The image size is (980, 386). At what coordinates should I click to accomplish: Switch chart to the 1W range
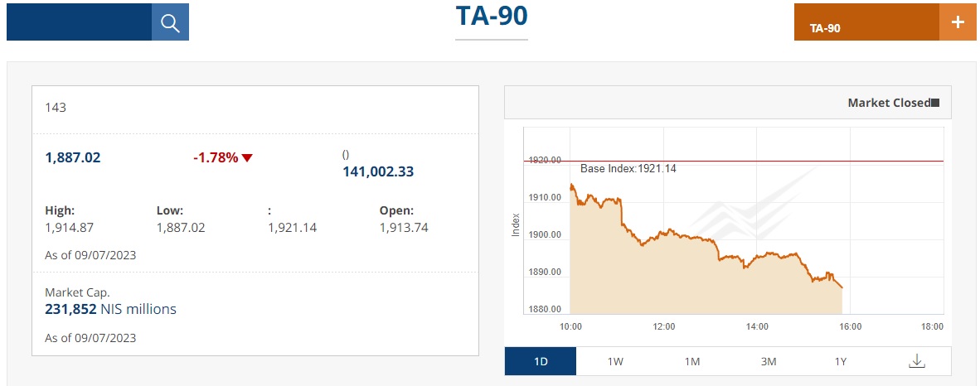(x=615, y=361)
